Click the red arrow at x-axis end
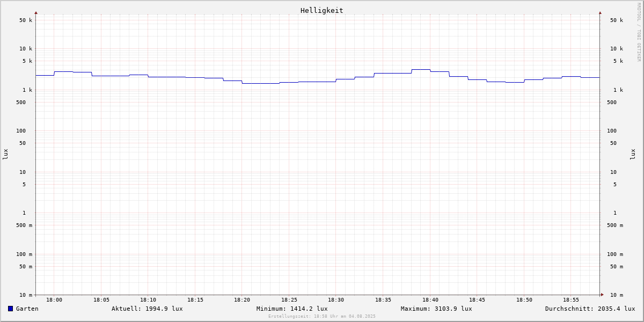Viewport: 644px width, 322px height. [602, 295]
